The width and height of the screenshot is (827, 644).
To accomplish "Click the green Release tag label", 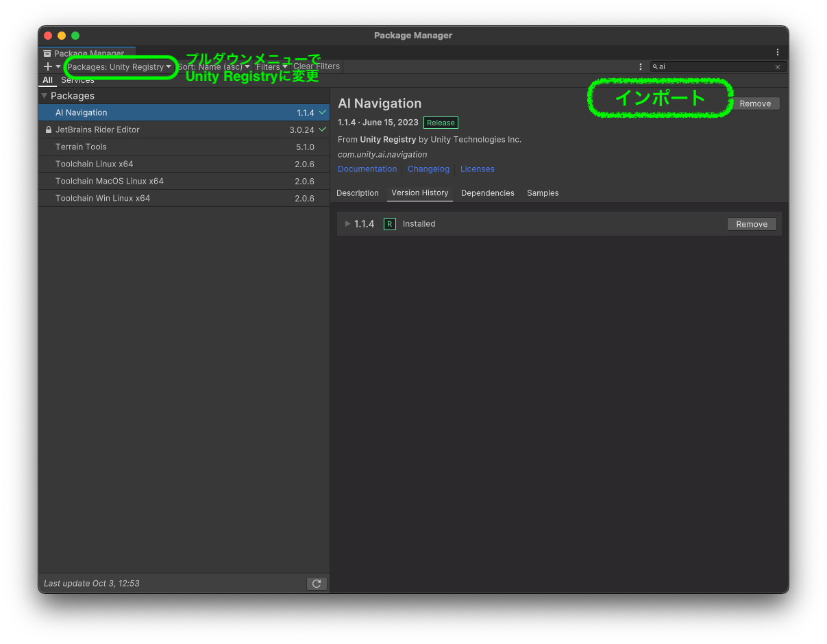I will coord(441,123).
